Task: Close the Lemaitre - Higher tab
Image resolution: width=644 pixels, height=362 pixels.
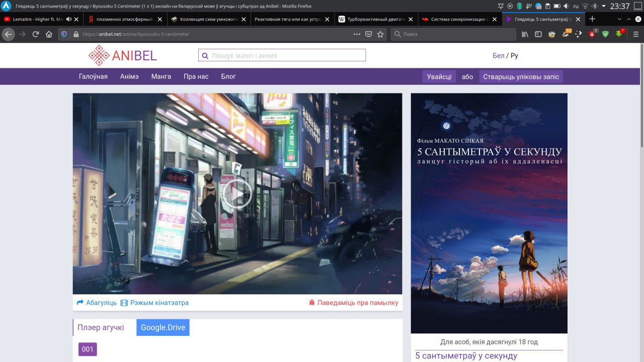Action: tap(76, 19)
